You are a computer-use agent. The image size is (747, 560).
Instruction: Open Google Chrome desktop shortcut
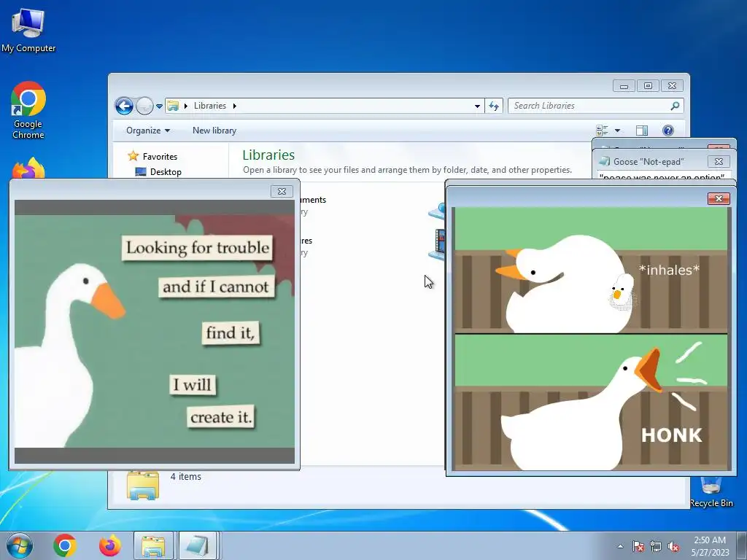coord(28,110)
